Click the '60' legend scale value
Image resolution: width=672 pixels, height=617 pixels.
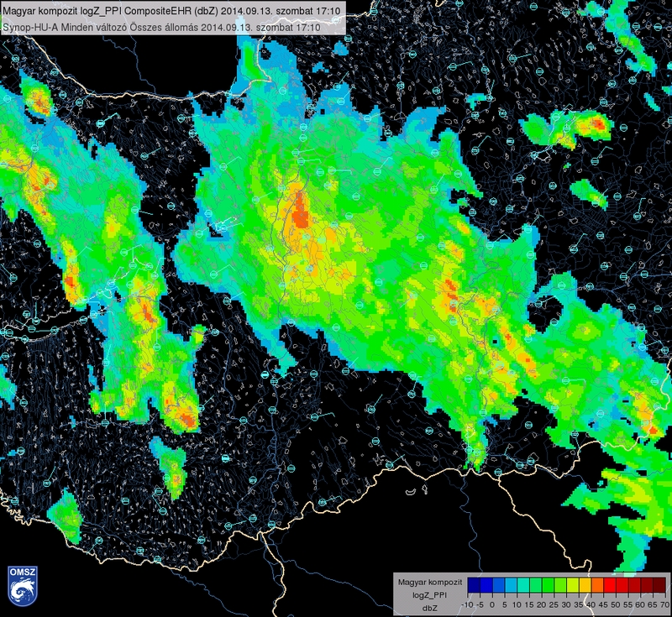coord(640,605)
